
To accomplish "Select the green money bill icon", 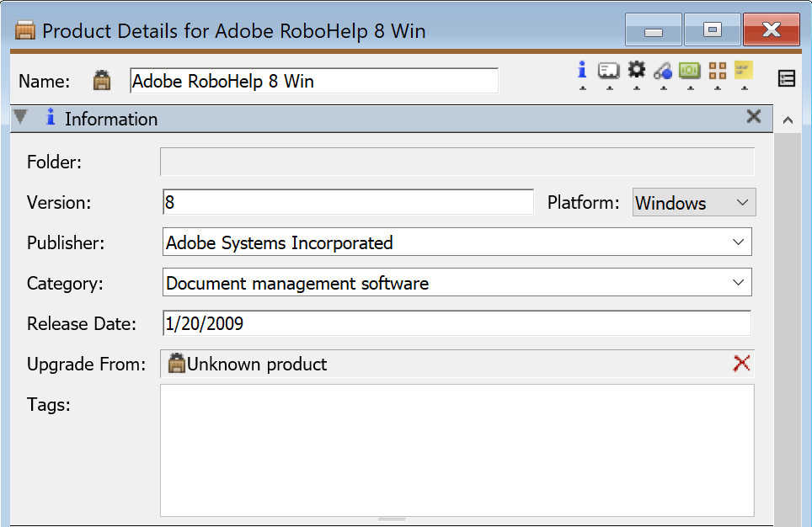I will [x=690, y=71].
